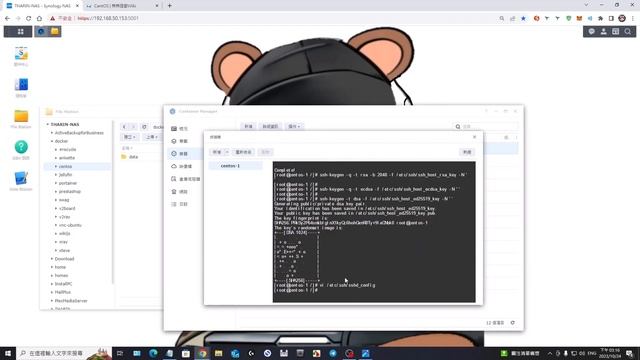Click the Create button in Container Manager toolbar
Viewport: 640px width, 360px height.
click(248, 127)
